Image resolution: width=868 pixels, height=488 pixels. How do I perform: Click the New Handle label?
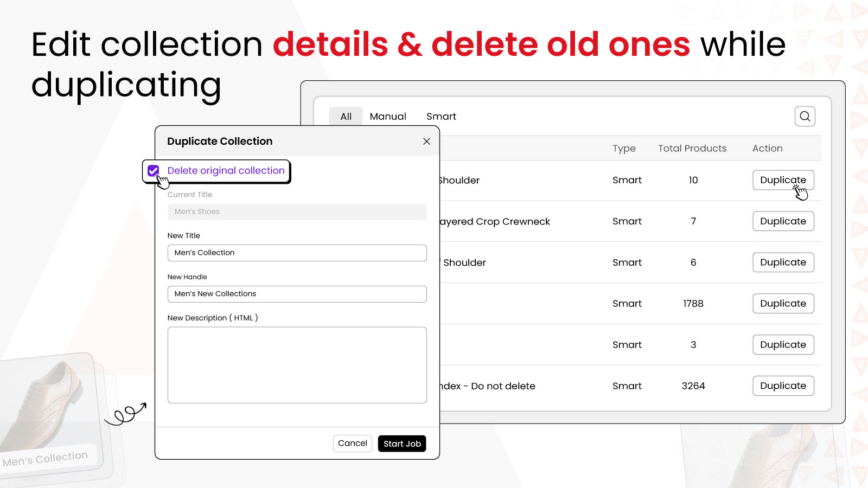click(187, 277)
